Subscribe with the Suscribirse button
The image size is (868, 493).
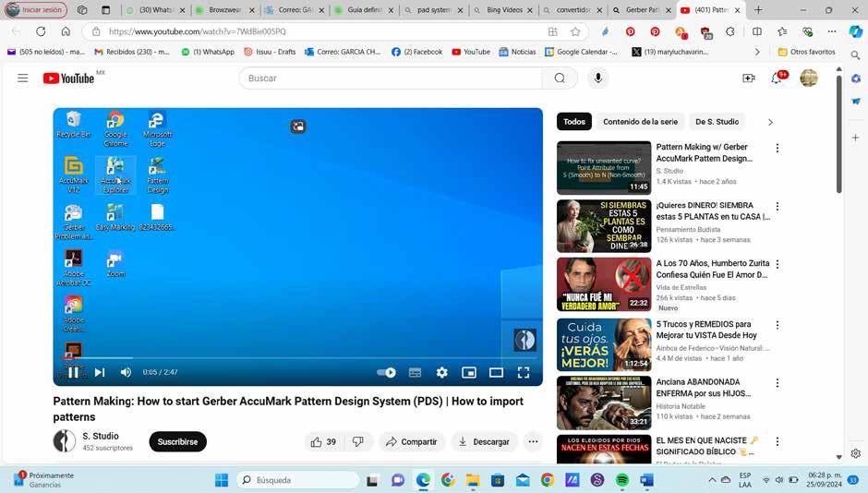tap(177, 441)
